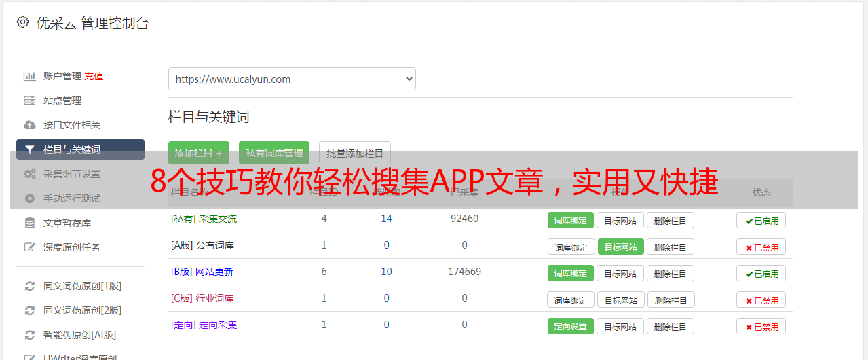The width and height of the screenshot is (868, 360).
Task: Click the 栏目与关键词 page heading
Action: tap(209, 117)
